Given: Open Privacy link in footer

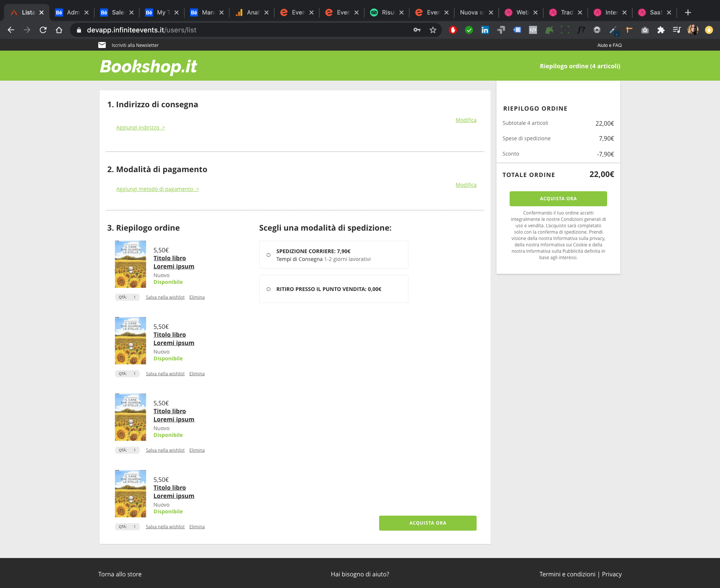Looking at the screenshot, I should pyautogui.click(x=612, y=574).
